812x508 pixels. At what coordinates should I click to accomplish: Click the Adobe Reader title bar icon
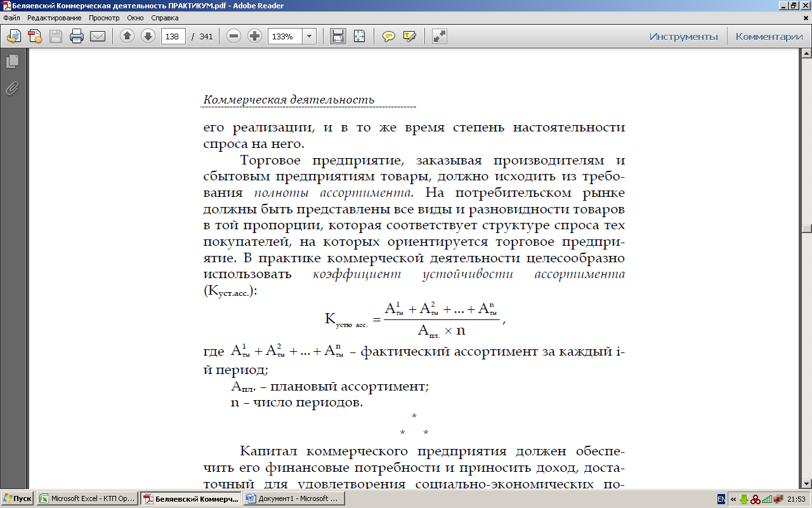tap(6, 5)
